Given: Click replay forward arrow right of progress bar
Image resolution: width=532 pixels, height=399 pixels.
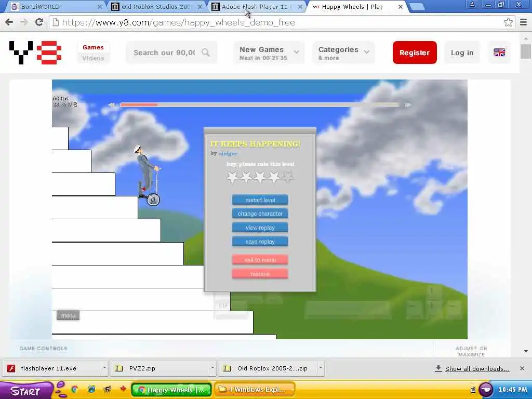Looking at the screenshot, I should click(408, 105).
